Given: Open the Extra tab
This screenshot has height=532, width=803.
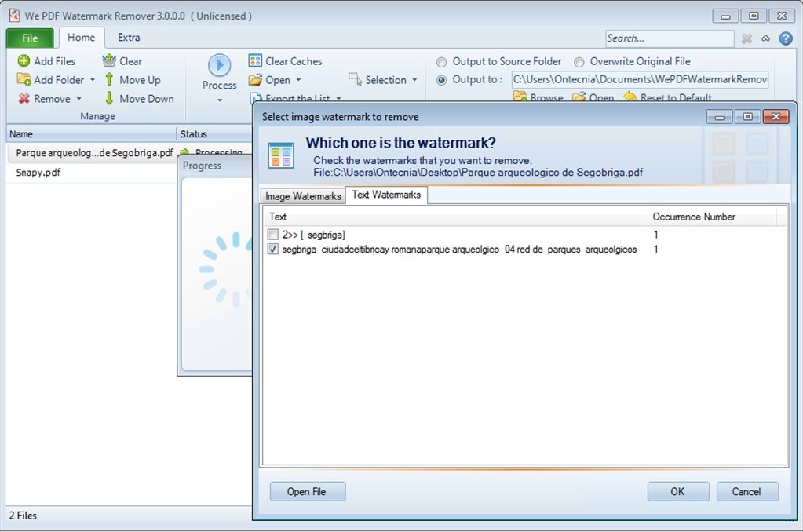Looking at the screenshot, I should (x=128, y=37).
